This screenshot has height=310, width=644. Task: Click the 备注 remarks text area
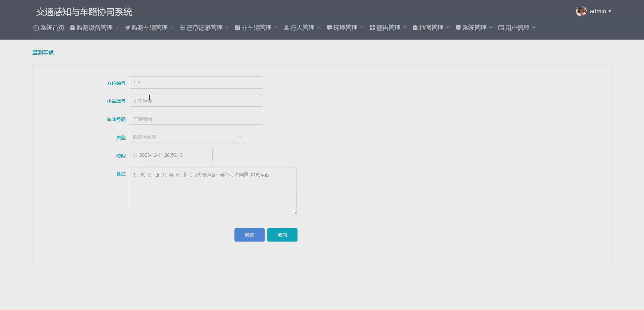(x=212, y=190)
